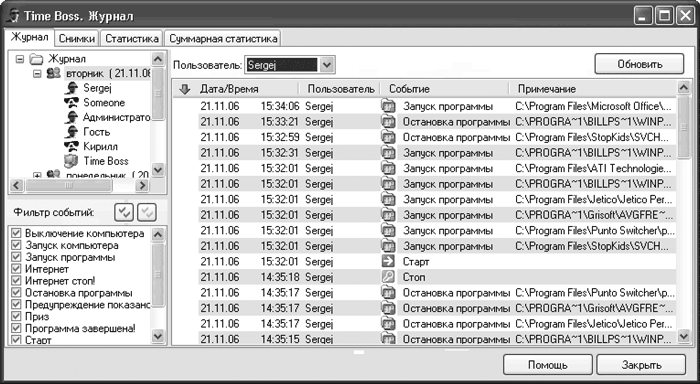
Task: Click the Someone user icon with glasses
Action: click(71, 103)
